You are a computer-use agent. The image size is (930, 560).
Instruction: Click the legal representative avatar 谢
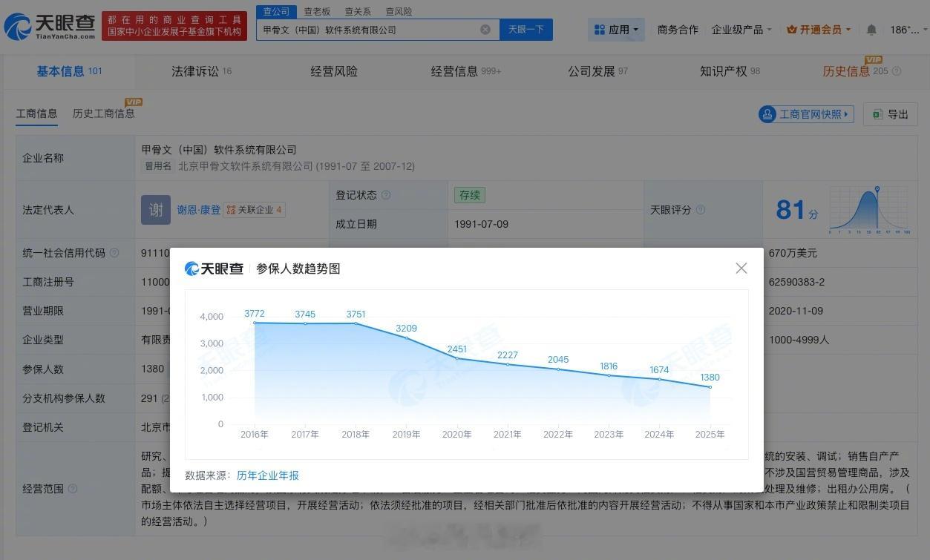click(156, 210)
